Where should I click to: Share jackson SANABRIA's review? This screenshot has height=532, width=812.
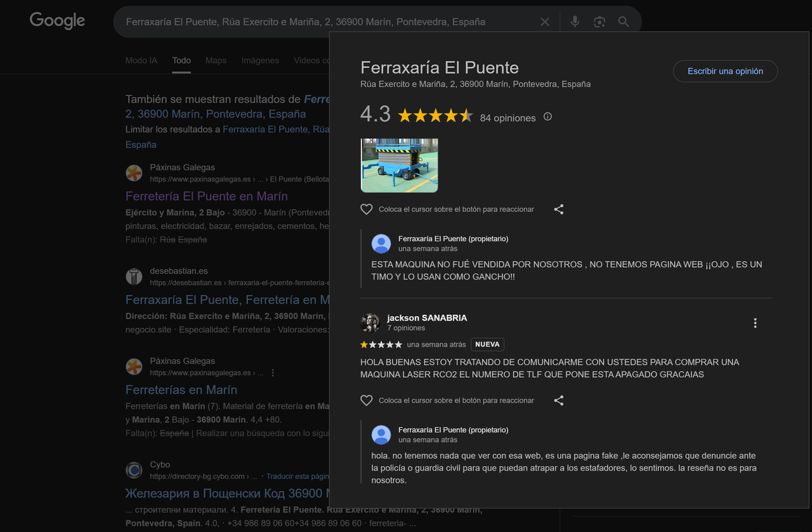coord(558,400)
